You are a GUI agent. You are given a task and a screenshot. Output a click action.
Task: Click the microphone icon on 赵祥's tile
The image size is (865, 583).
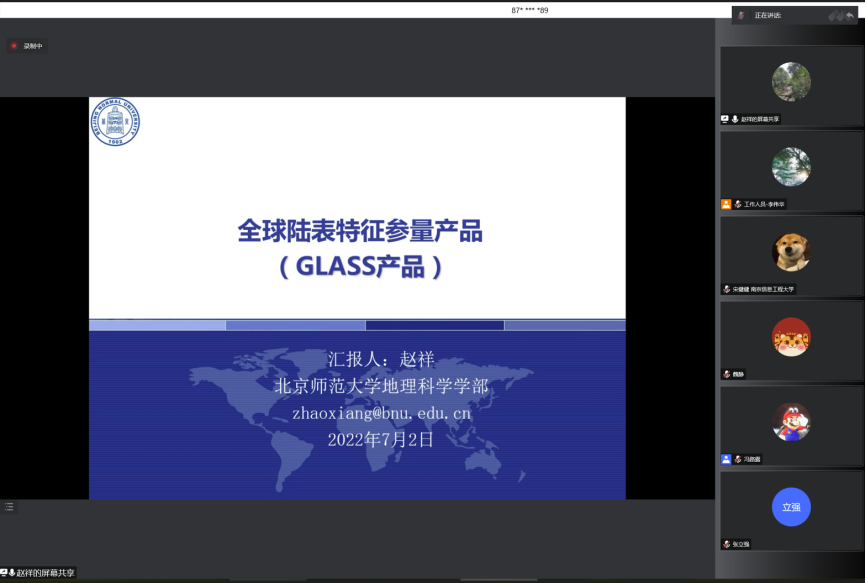[735, 119]
